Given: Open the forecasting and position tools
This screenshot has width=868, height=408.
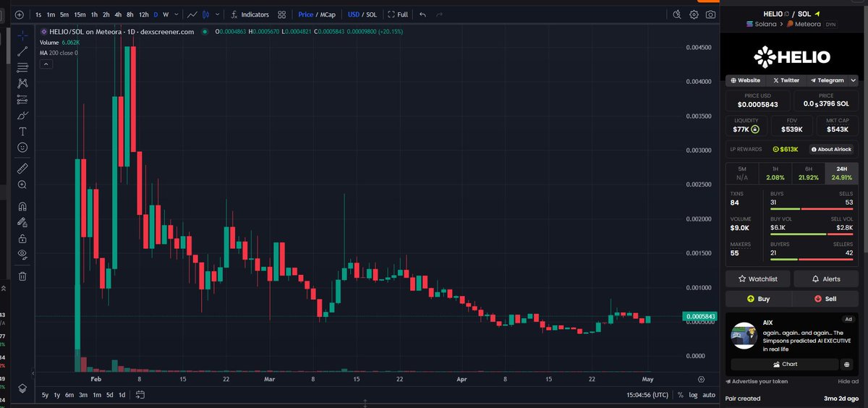Looking at the screenshot, I should click(22, 99).
